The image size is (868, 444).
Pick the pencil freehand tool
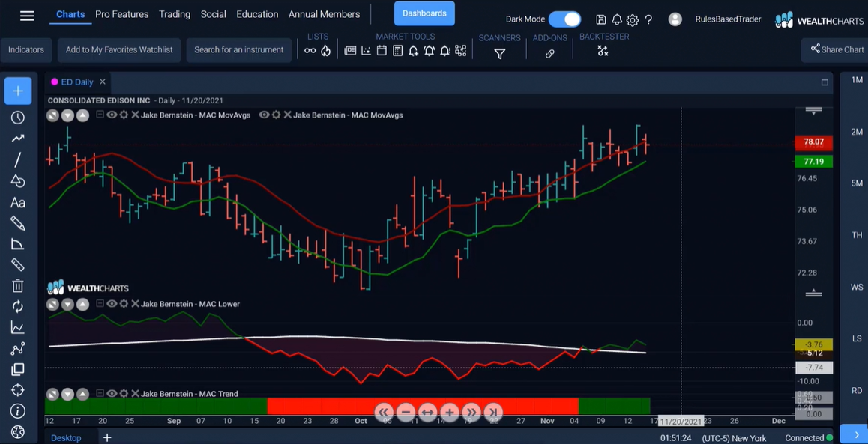coord(18,223)
